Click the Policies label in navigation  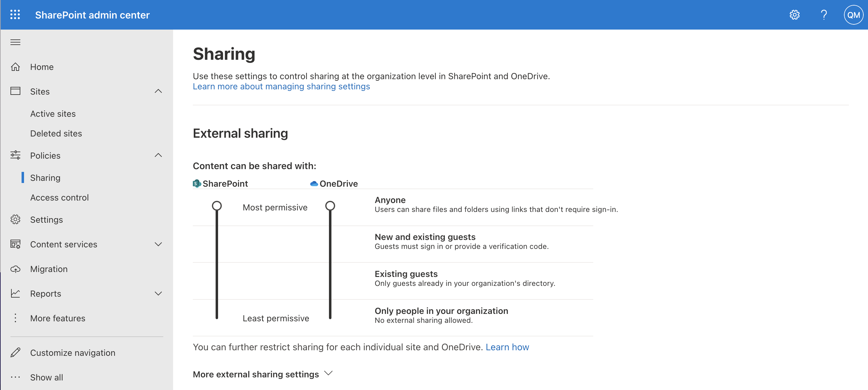[x=45, y=155]
